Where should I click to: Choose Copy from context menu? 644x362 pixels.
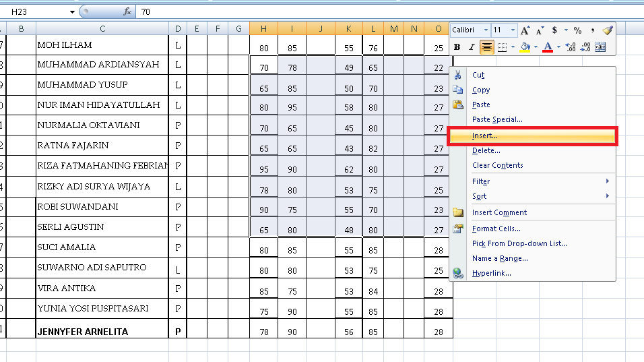click(533, 90)
